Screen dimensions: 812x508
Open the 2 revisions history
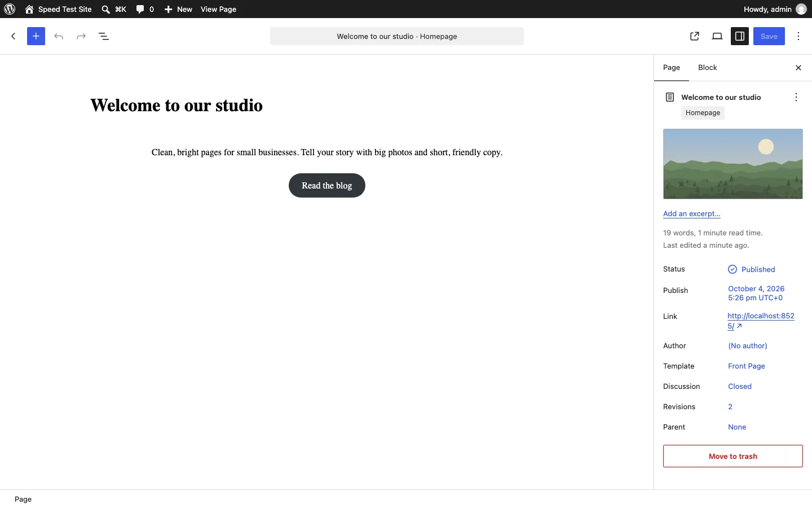pyautogui.click(x=730, y=407)
